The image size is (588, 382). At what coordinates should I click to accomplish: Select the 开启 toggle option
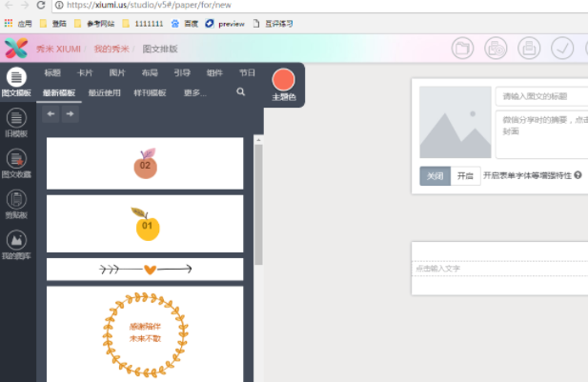pos(465,176)
